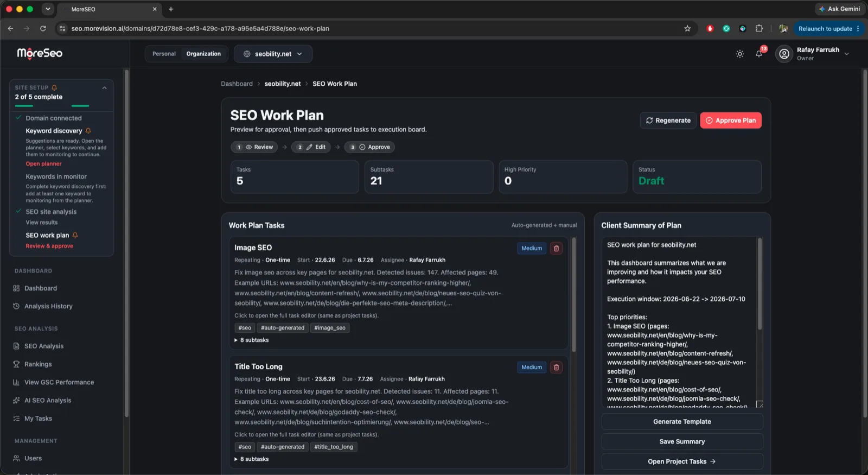Open AI SEO Analysis in the sidebar
Screen dimensions: 868x475
42,401
